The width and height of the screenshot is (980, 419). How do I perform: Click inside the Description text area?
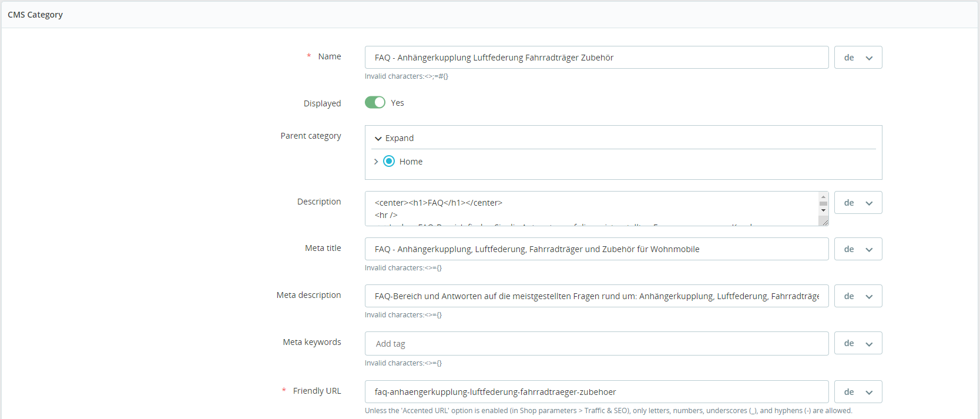tap(592, 209)
